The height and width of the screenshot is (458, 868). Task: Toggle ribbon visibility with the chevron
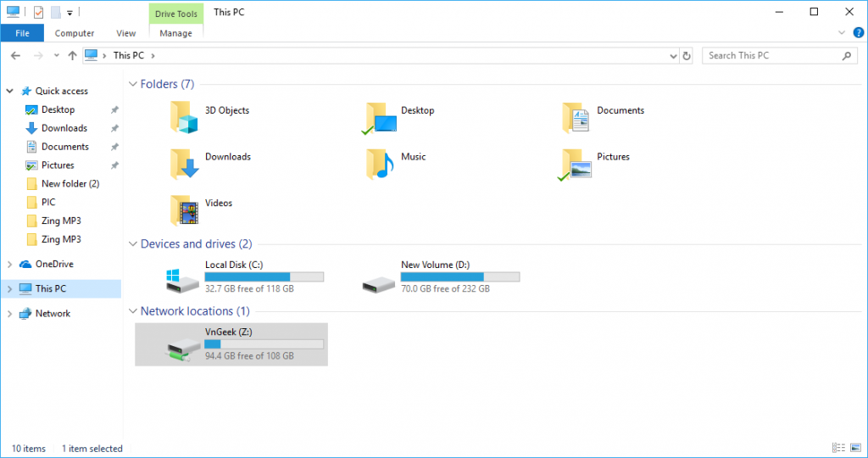(842, 33)
